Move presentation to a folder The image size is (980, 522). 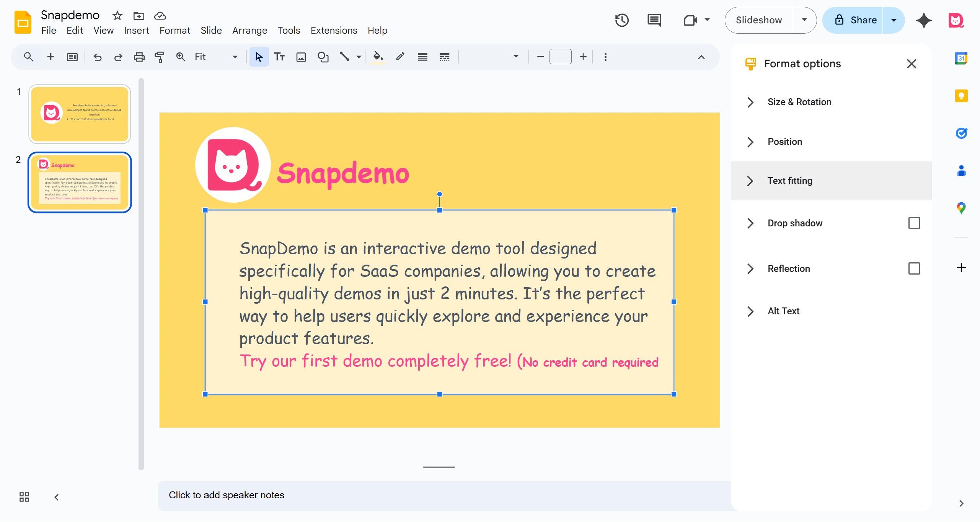point(139,16)
